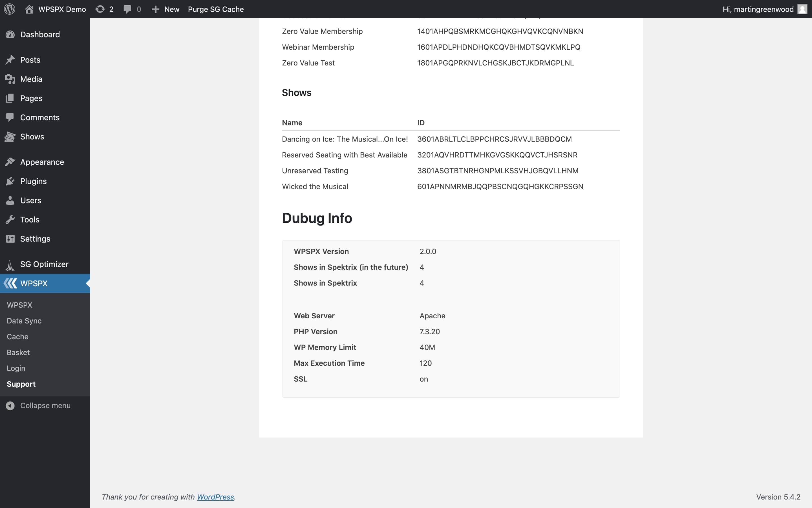The height and width of the screenshot is (508, 812).
Task: Open the user avatar in admin bar
Action: 802,9
